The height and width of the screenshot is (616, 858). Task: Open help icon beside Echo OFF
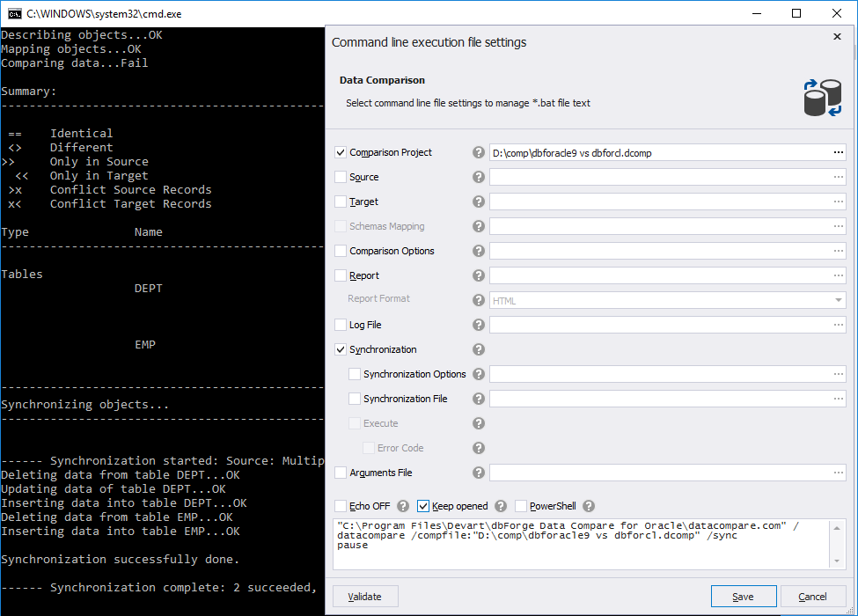coord(403,506)
